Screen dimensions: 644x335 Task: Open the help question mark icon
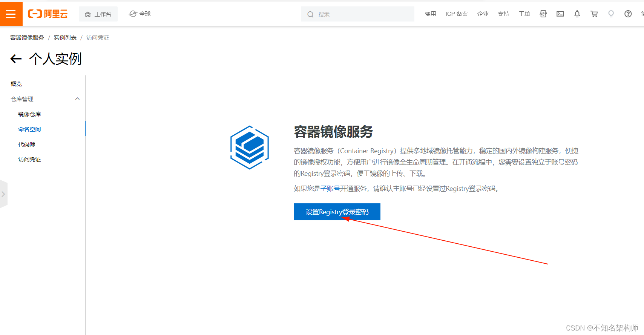(x=628, y=14)
